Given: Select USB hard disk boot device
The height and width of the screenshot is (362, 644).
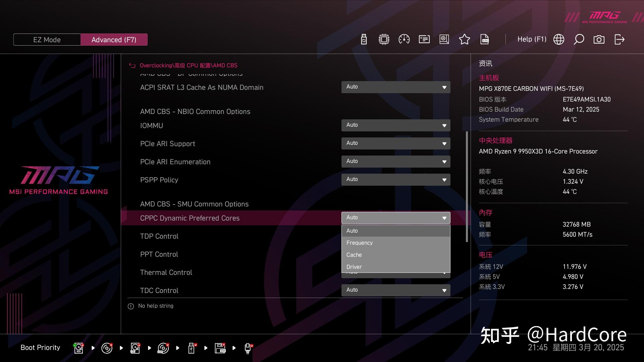Looking at the screenshot, I should coord(135,348).
